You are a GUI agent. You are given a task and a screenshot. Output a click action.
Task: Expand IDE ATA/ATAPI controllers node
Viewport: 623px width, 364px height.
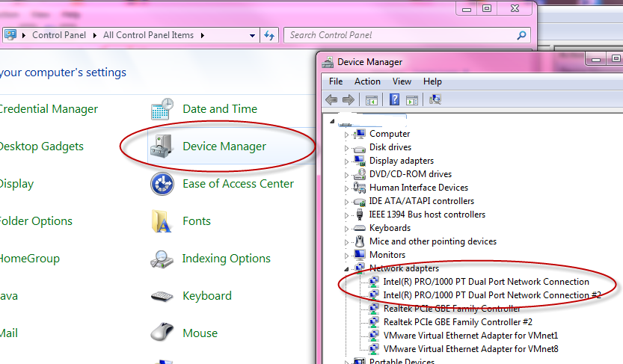click(x=346, y=202)
